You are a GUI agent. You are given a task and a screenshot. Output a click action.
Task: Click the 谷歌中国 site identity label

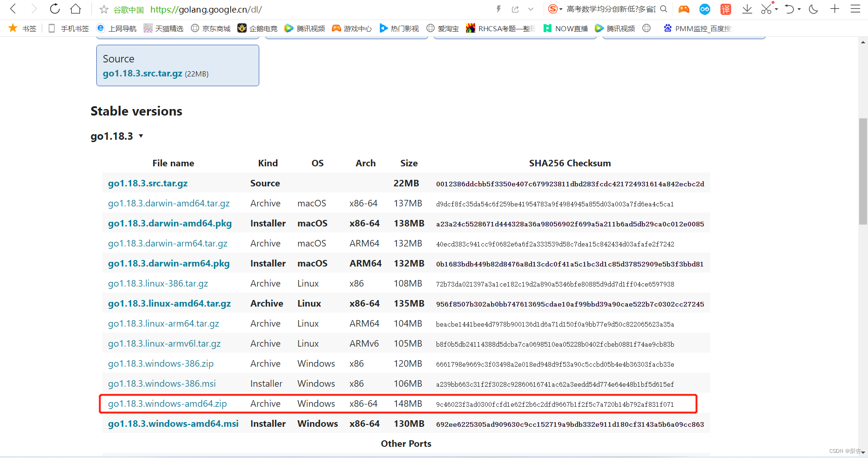point(128,10)
